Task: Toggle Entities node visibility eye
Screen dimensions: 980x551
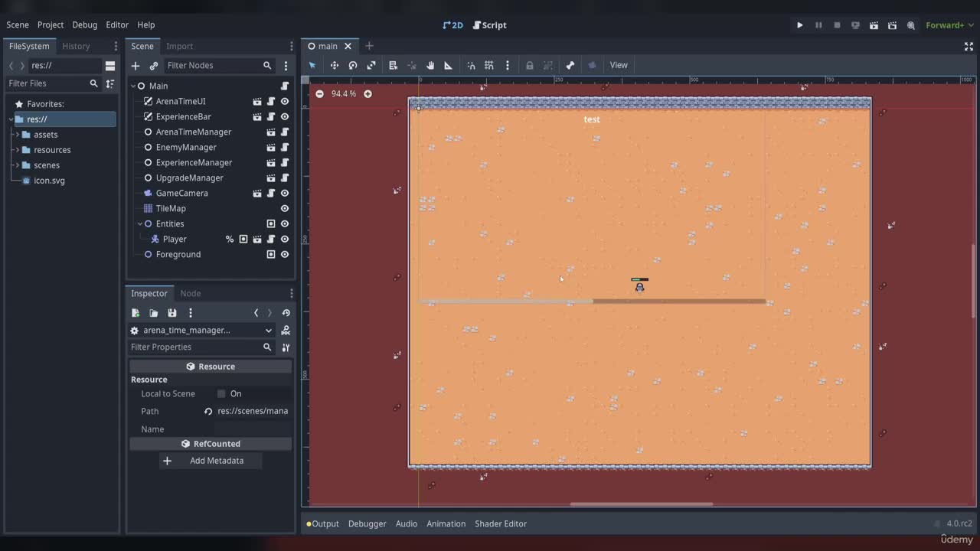Action: point(285,223)
